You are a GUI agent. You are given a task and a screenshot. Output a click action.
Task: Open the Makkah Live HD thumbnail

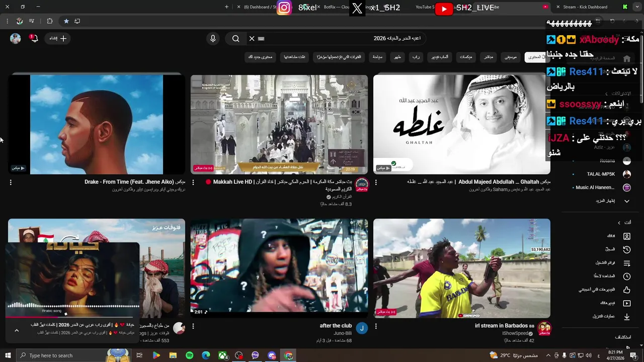(x=279, y=124)
